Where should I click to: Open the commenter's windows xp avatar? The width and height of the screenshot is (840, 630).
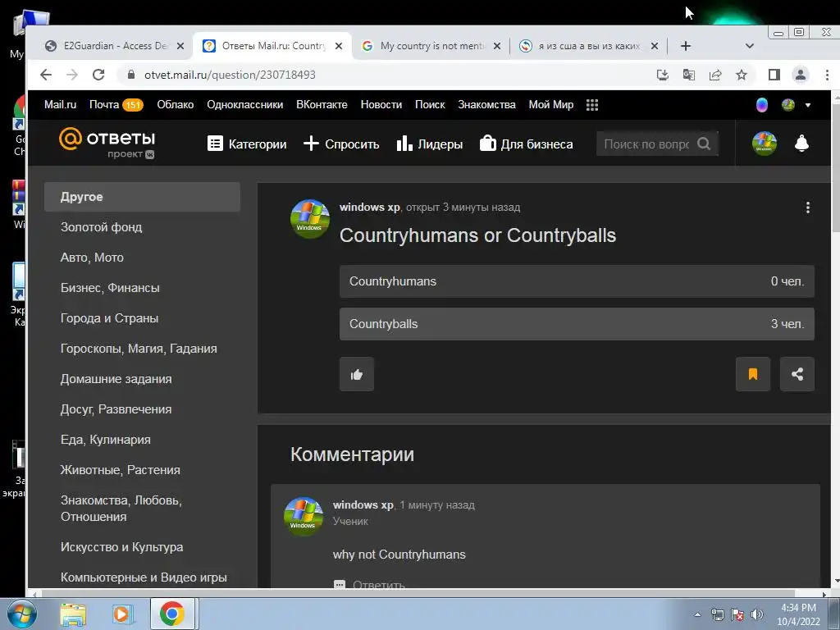[x=304, y=517]
